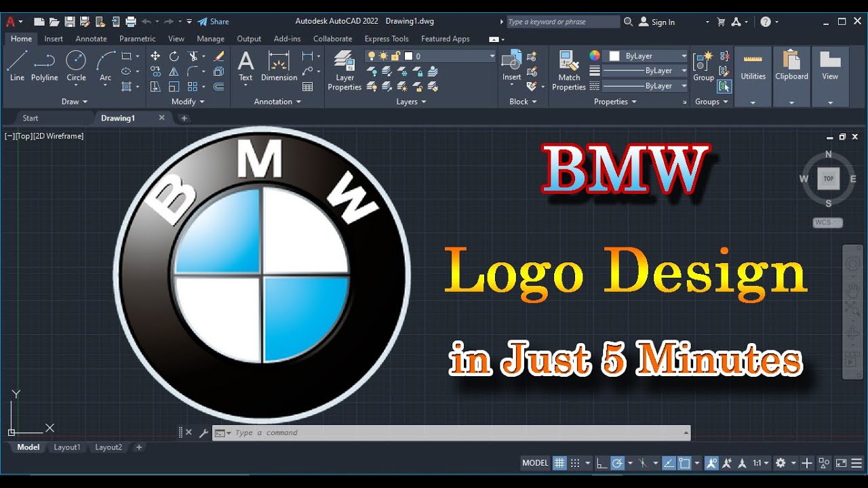Image resolution: width=868 pixels, height=488 pixels.
Task: Select the Arc tool
Action: pyautogui.click(x=105, y=66)
